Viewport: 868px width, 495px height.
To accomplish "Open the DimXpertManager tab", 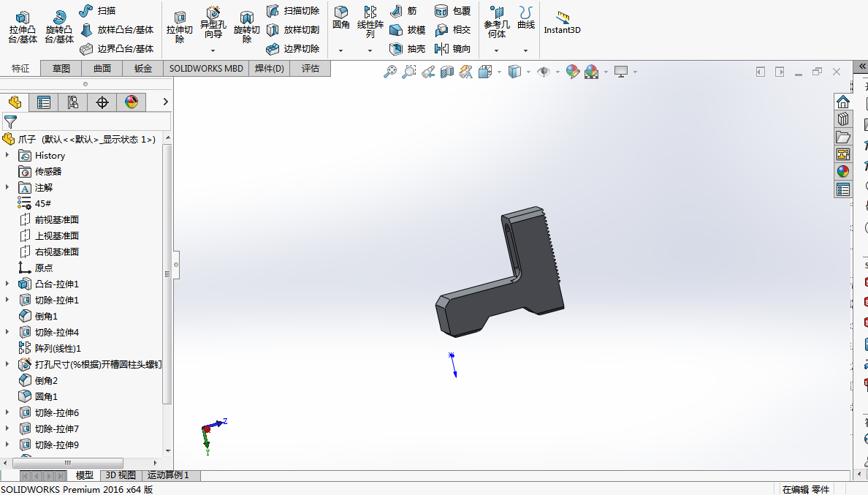I will (102, 102).
